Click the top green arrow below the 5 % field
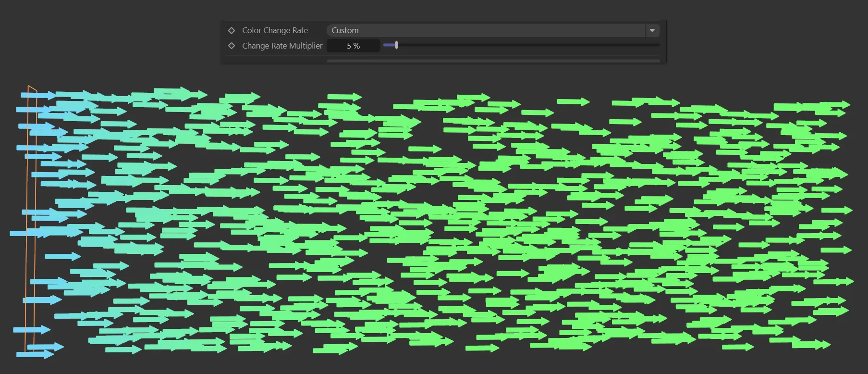Image resolution: width=868 pixels, height=374 pixels. (344, 97)
